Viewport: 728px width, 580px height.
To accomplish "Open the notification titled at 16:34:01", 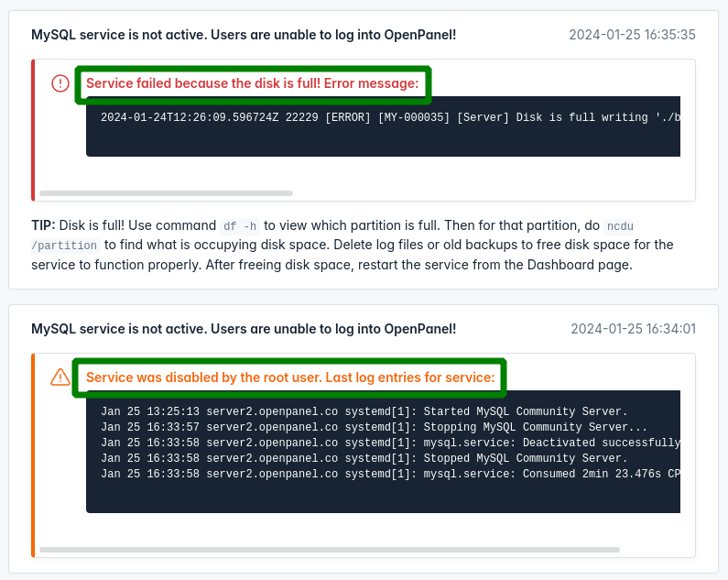I will click(x=243, y=328).
